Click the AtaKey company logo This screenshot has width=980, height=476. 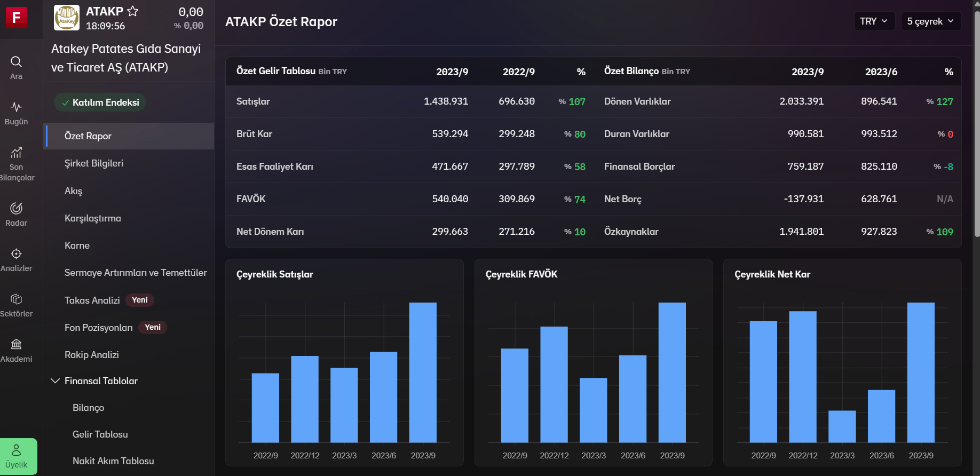[x=67, y=18]
